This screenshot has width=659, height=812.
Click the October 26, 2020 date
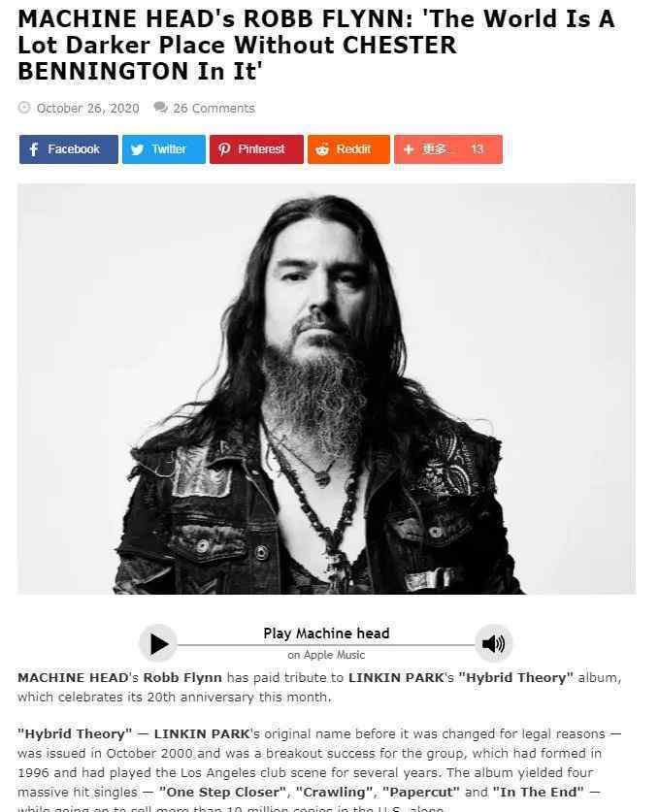[88, 109]
